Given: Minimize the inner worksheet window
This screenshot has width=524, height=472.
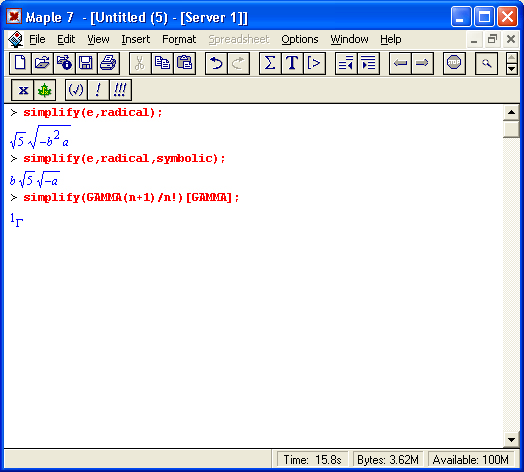Looking at the screenshot, I should (x=474, y=39).
